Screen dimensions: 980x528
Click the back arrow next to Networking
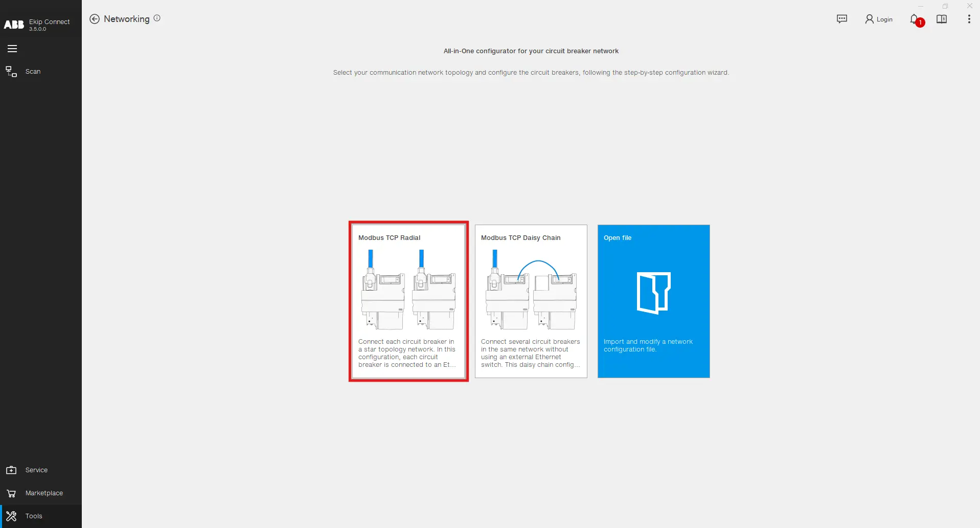click(95, 19)
